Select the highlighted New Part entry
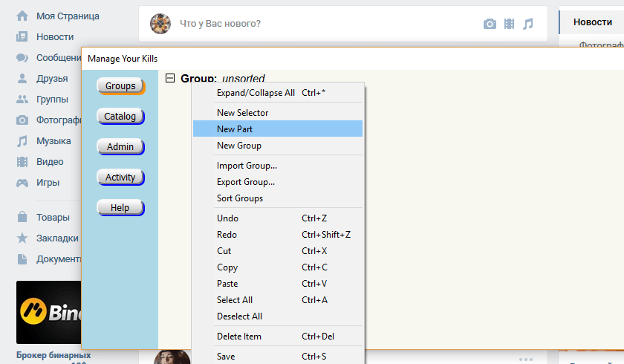The width and height of the screenshot is (624, 364). pyautogui.click(x=278, y=129)
